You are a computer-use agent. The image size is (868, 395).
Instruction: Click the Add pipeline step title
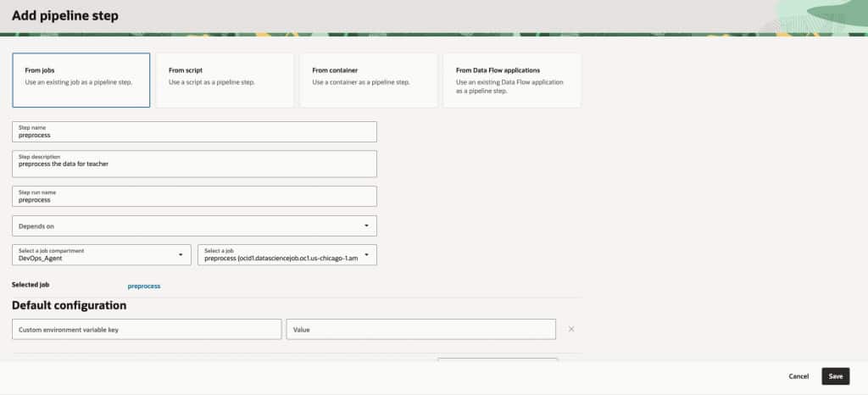coord(65,16)
